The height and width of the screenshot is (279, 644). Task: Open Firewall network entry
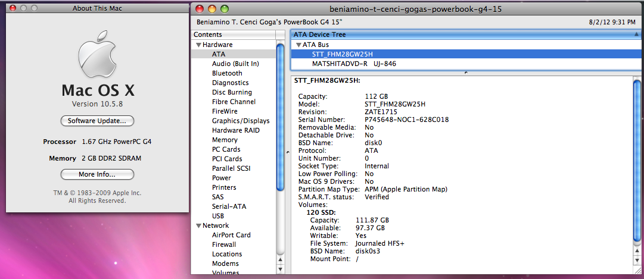224,244
